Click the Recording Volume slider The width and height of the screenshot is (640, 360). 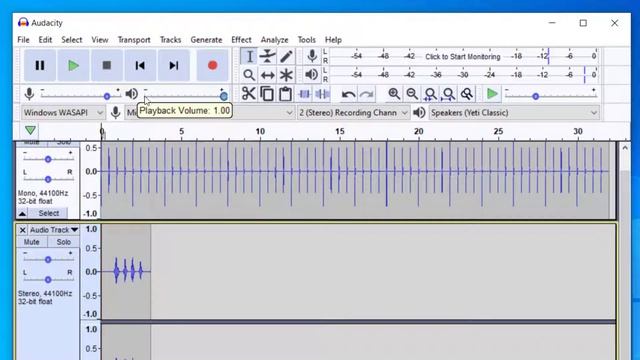tap(80, 96)
